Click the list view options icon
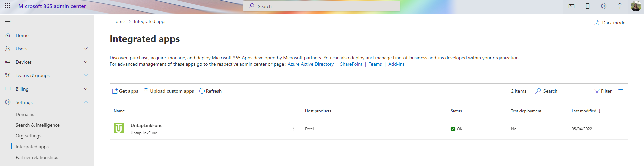 tap(621, 91)
